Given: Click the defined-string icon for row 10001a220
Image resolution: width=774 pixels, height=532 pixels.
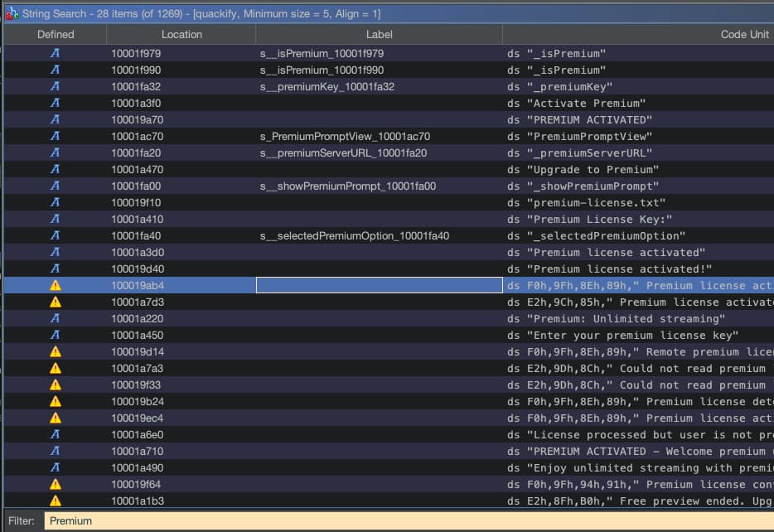Looking at the screenshot, I should tap(56, 318).
